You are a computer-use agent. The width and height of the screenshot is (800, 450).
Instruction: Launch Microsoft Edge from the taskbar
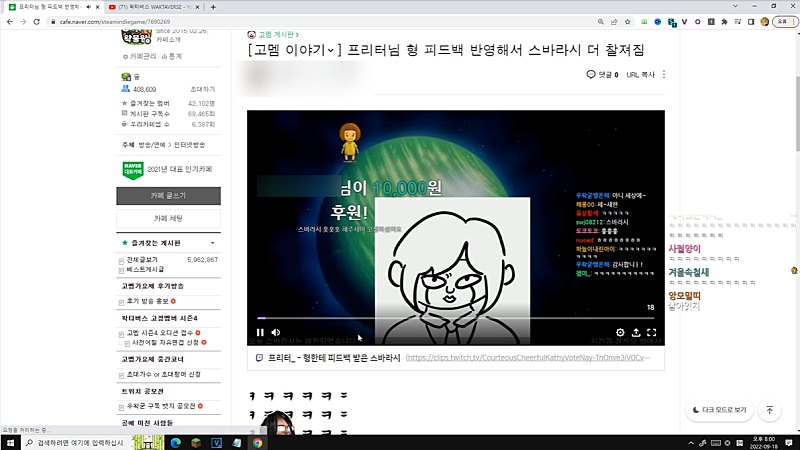tap(176, 443)
